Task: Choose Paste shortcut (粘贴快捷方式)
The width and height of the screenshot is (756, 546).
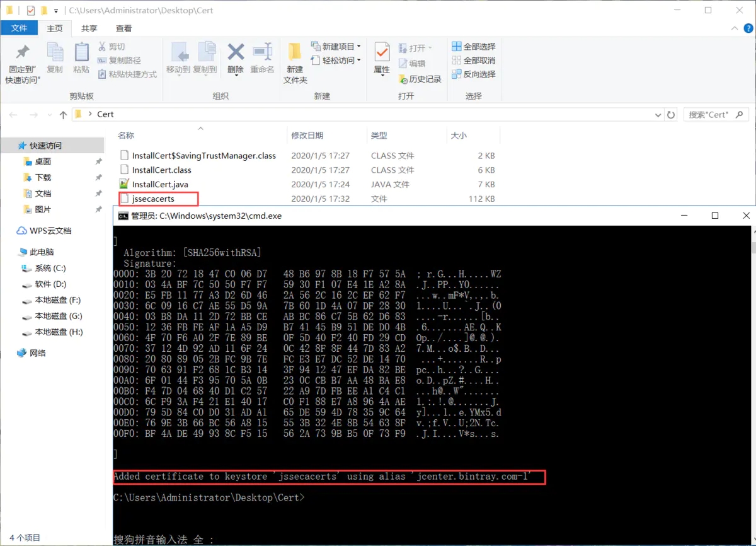Action: pos(127,74)
